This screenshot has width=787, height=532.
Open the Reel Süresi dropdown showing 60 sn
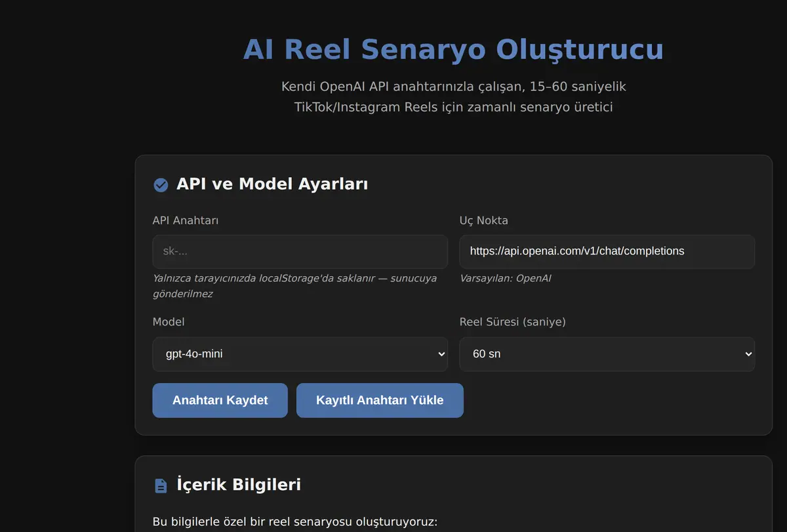pyautogui.click(x=607, y=354)
